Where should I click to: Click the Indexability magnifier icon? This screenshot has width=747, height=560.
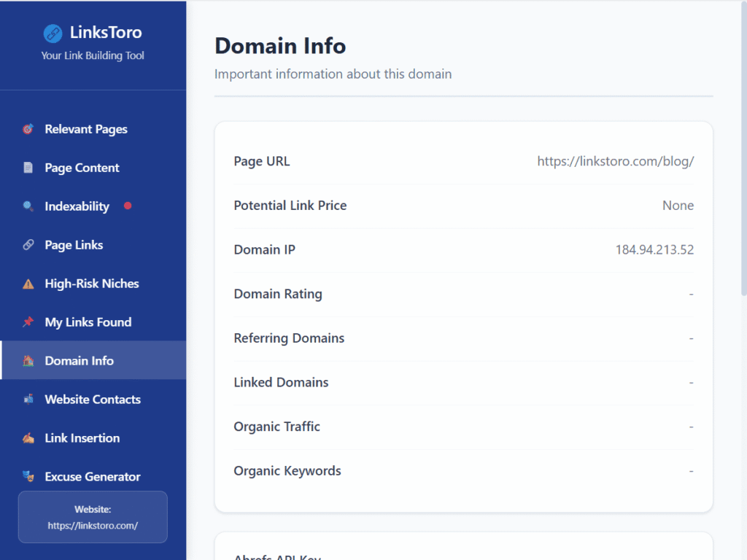(28, 206)
